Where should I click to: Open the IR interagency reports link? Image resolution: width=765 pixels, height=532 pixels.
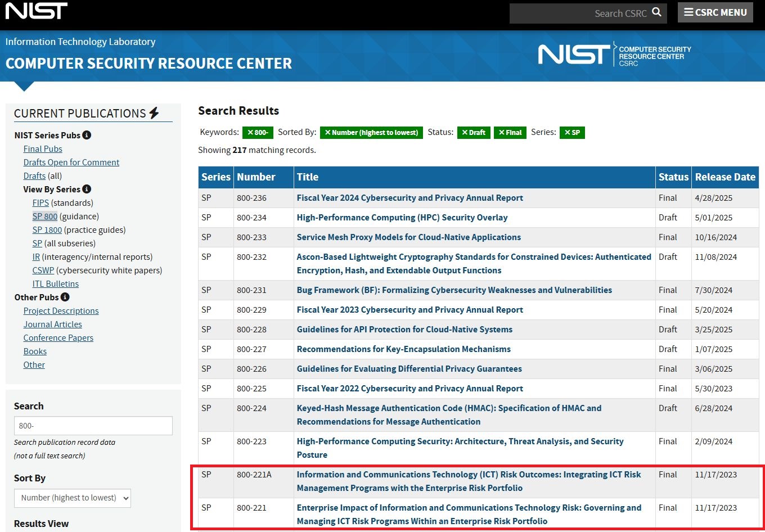(36, 256)
